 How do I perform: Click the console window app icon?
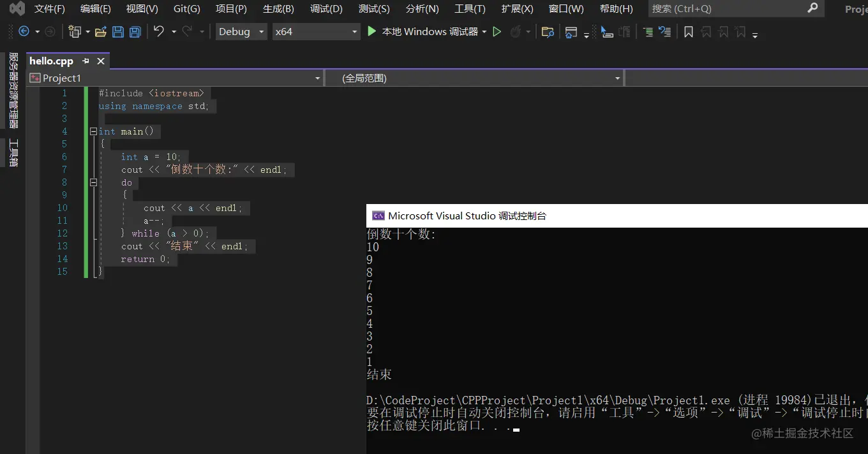[x=378, y=216]
